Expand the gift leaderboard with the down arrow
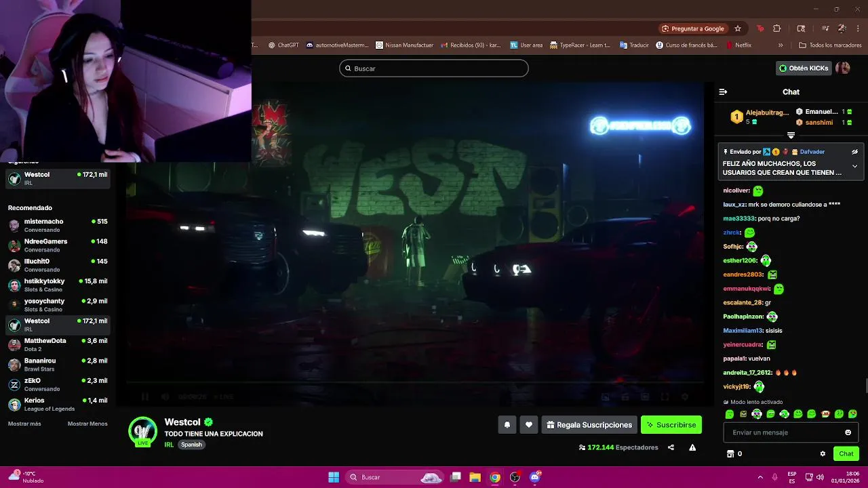Screen dimensions: 868x488 791,136
